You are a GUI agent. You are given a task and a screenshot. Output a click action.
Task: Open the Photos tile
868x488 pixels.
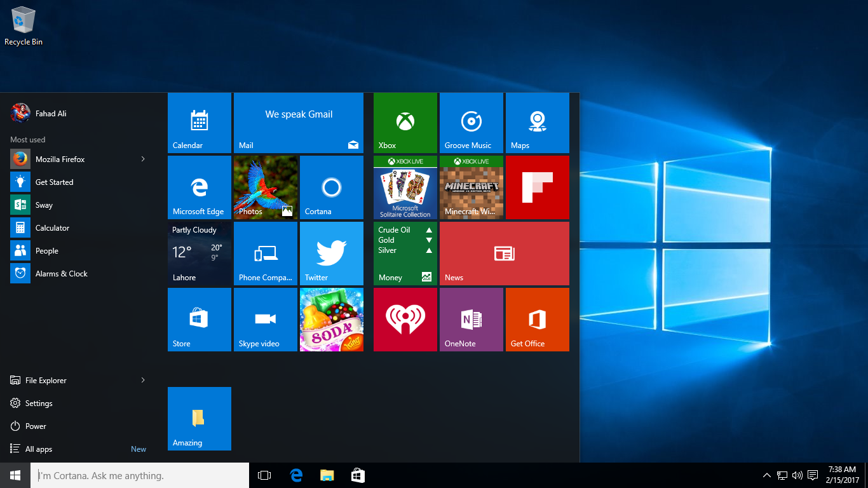pos(266,187)
